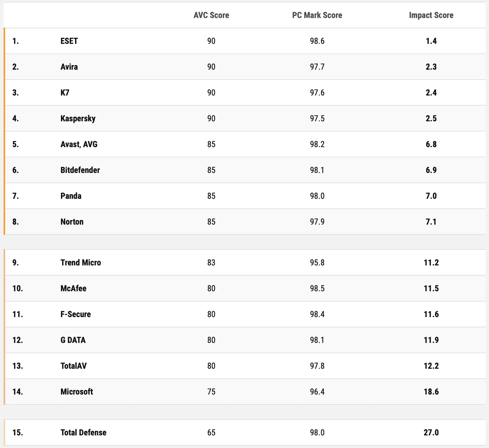489x448 pixels.
Task: Click the Panda vendor name
Action: (x=71, y=196)
